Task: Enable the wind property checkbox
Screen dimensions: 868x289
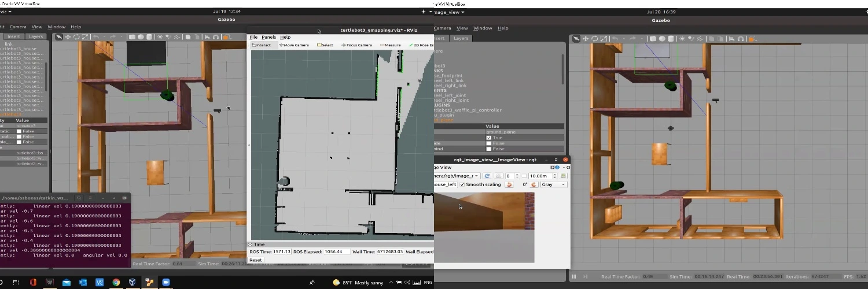Action: click(x=490, y=149)
